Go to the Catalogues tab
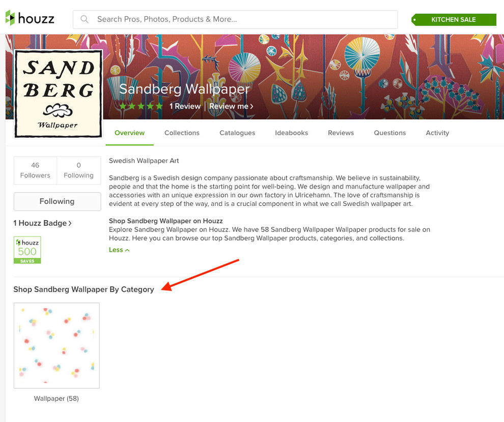Screen dimensions: 504x422 click(237, 133)
